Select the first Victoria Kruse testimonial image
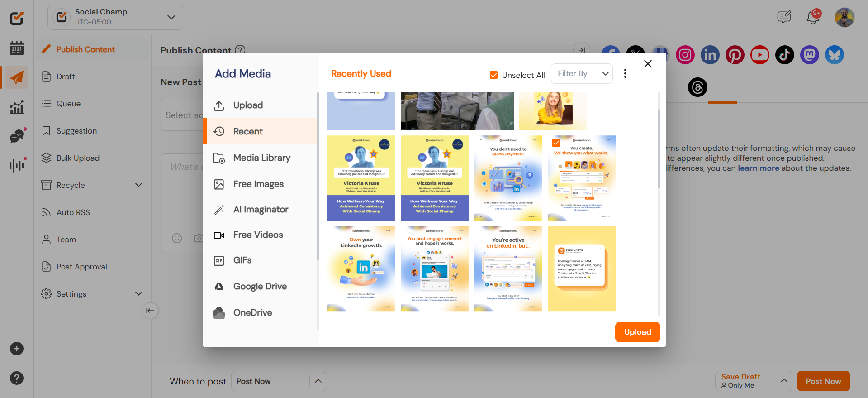This screenshot has height=398, width=868. pos(361,178)
